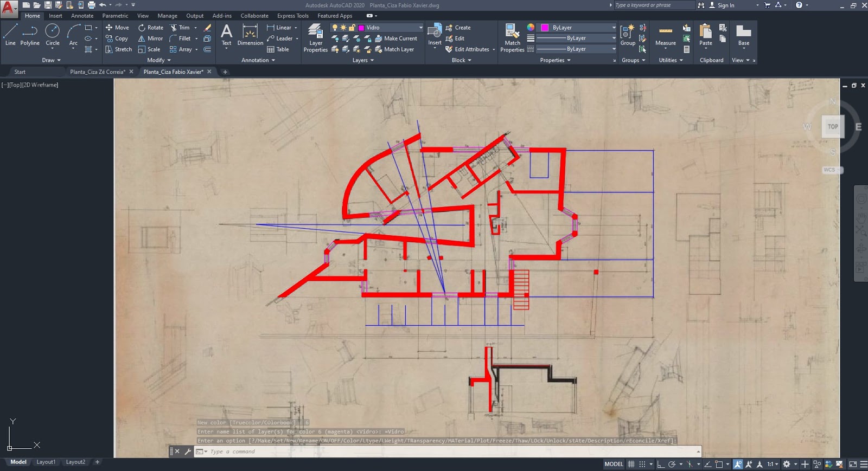Toggle the Vidro layer lock icon
This screenshot has height=471, width=868.
[352, 28]
